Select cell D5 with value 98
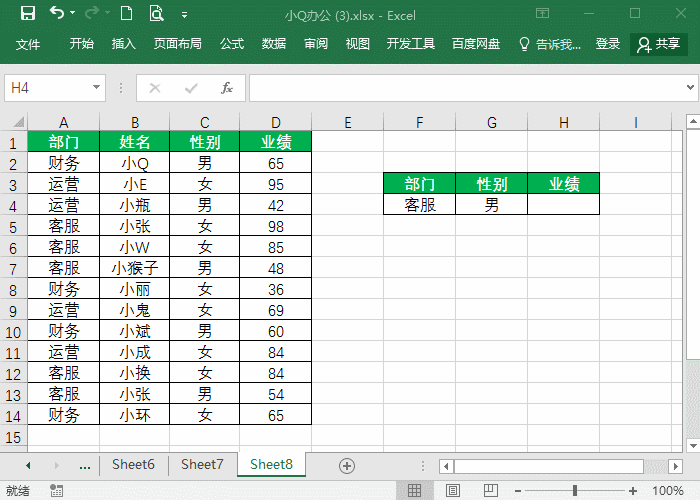This screenshot has height=500, width=700. coord(275,226)
